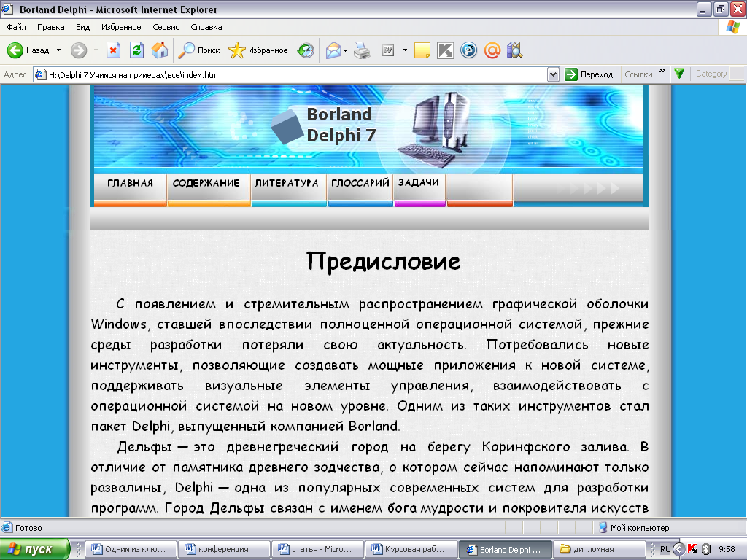Click the Переход go button

[589, 74]
